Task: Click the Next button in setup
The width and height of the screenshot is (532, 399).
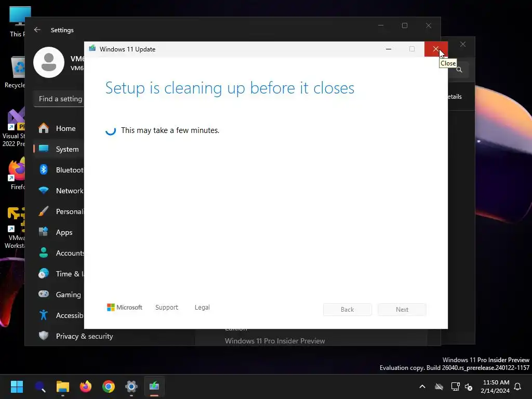Action: coord(402,310)
